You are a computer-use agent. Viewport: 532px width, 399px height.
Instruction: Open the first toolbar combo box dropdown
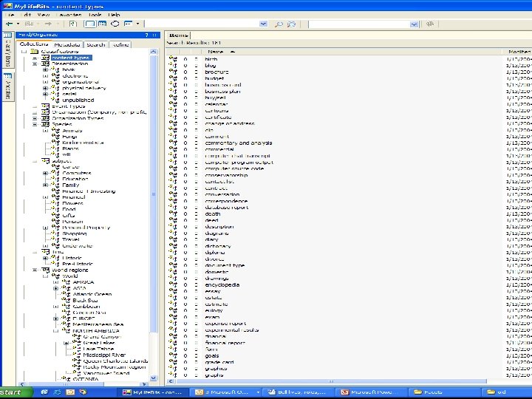[x=263, y=24]
